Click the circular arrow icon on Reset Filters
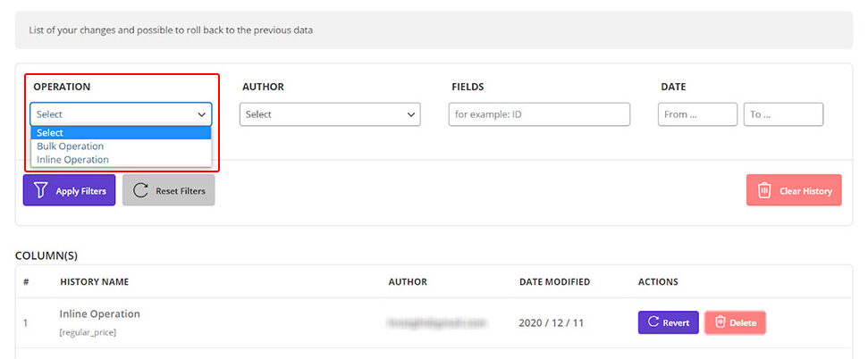 coord(140,190)
